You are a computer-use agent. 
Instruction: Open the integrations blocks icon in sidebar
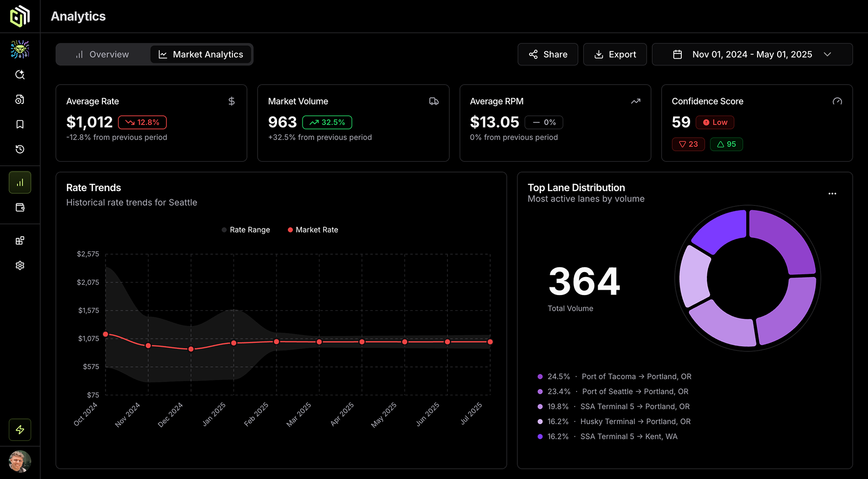20,241
